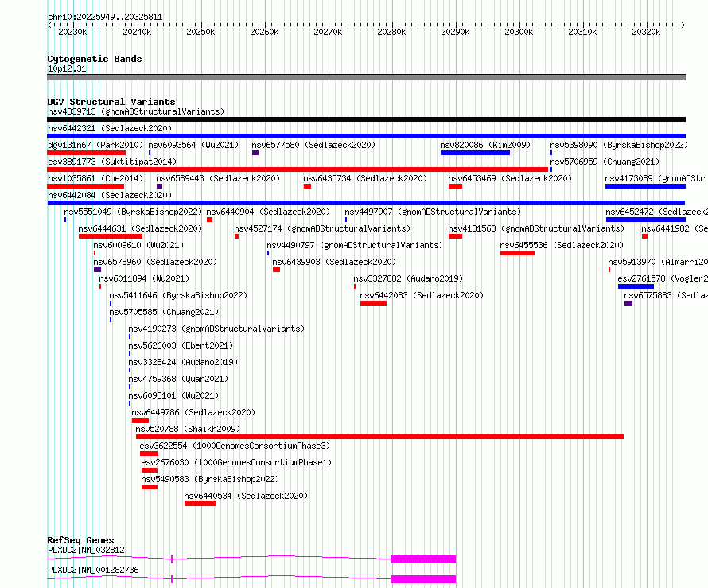Click the esv3891773 Suktitipat2014 red bar
708x588 pixels.
click(x=298, y=169)
